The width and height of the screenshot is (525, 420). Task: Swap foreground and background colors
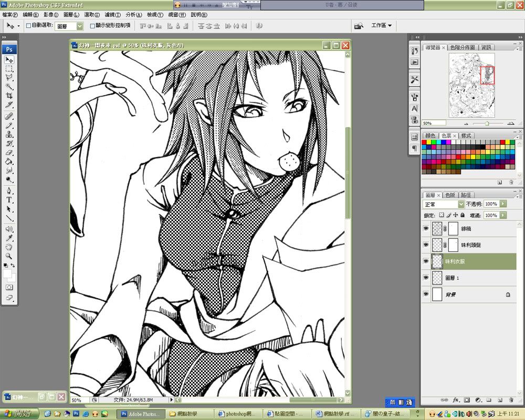click(13, 265)
